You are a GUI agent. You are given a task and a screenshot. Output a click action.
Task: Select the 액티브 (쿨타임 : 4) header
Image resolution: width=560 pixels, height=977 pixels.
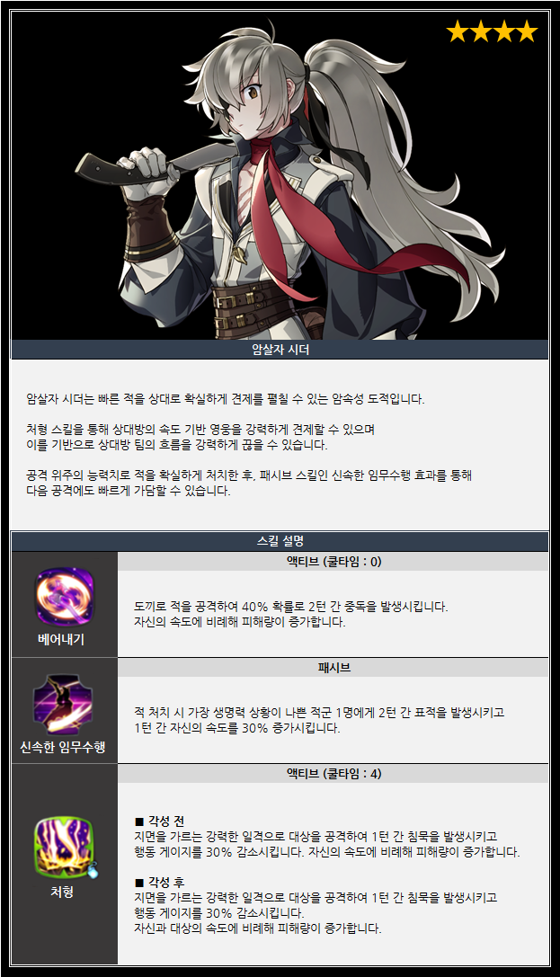point(333,773)
